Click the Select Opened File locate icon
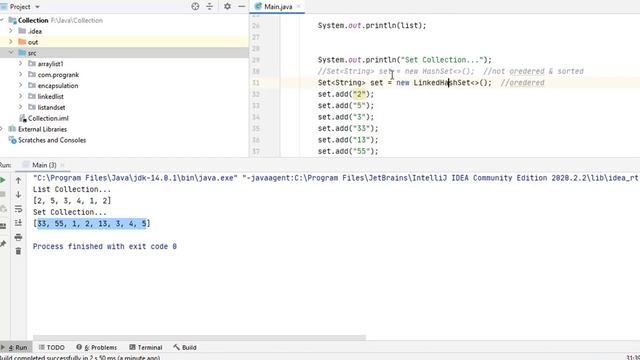This screenshot has height=360, width=640. 195,7
